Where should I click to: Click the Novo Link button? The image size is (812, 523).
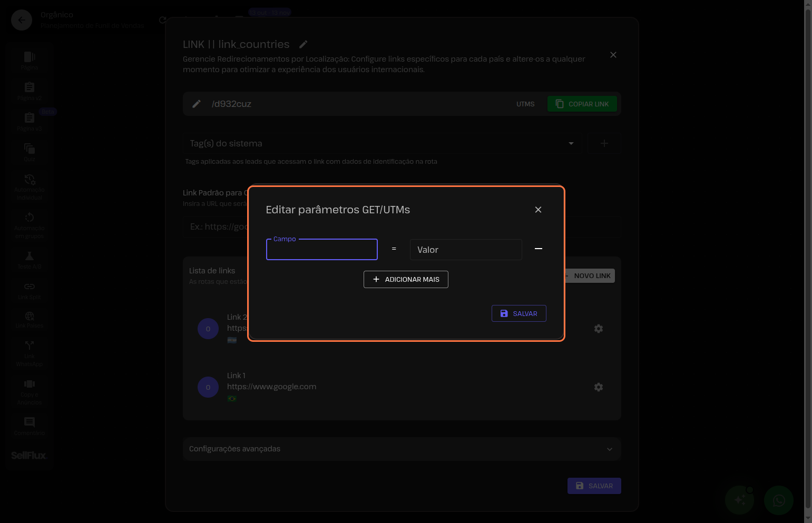tap(591, 276)
